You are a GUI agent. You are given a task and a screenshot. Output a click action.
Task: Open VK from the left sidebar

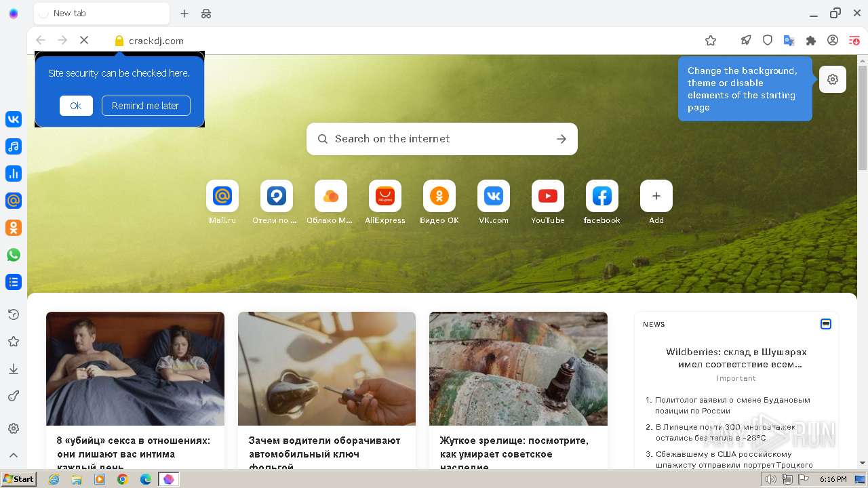tap(14, 119)
